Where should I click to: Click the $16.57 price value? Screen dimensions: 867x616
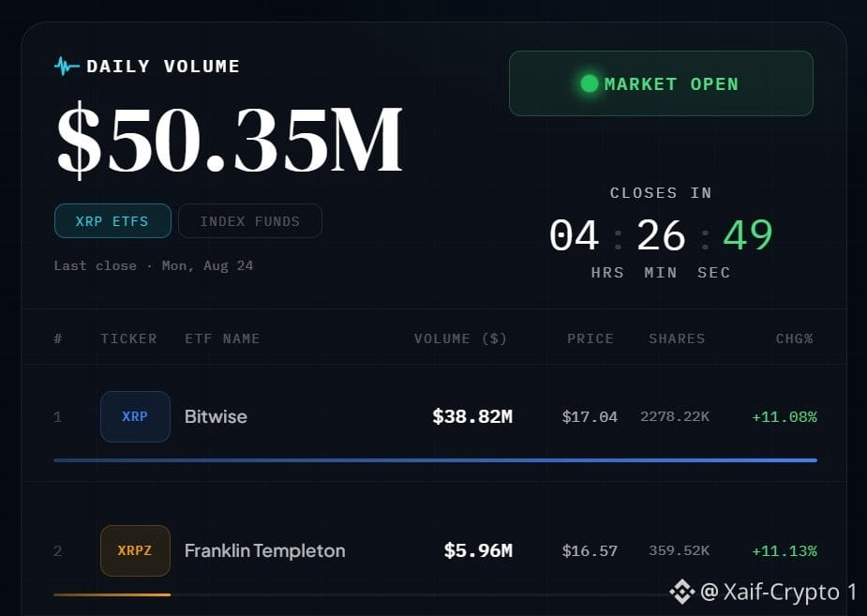[x=590, y=550]
